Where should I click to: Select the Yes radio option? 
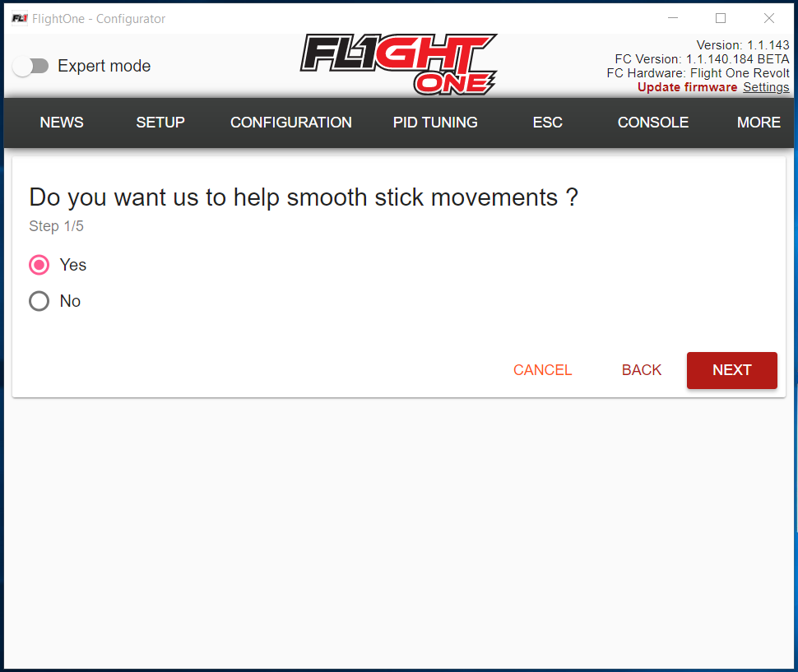39,265
